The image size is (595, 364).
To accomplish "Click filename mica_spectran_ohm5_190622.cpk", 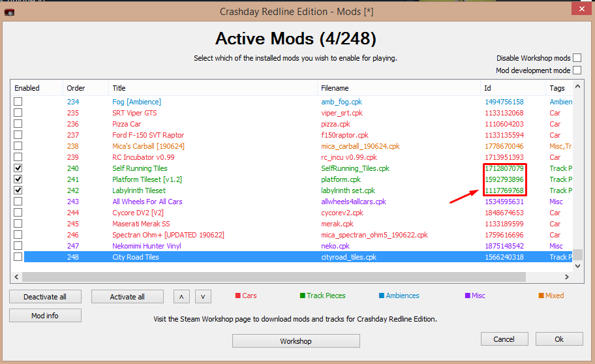I will 374,235.
